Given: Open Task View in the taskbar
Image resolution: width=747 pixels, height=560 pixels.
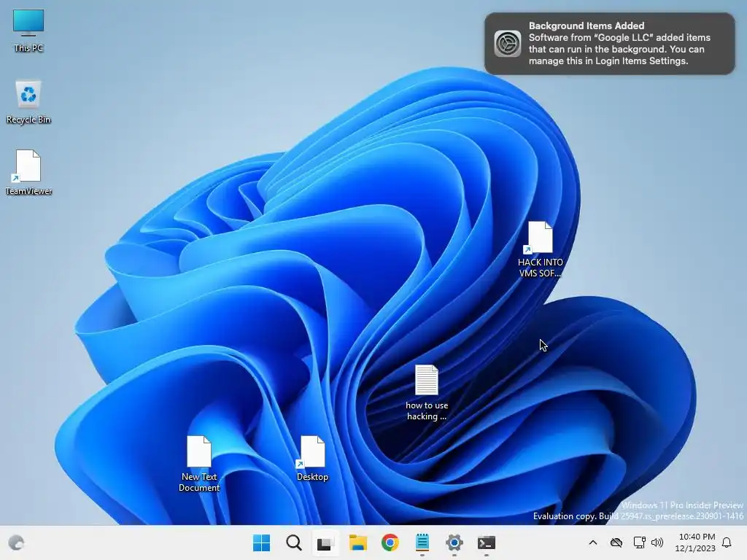Looking at the screenshot, I should click(x=325, y=542).
